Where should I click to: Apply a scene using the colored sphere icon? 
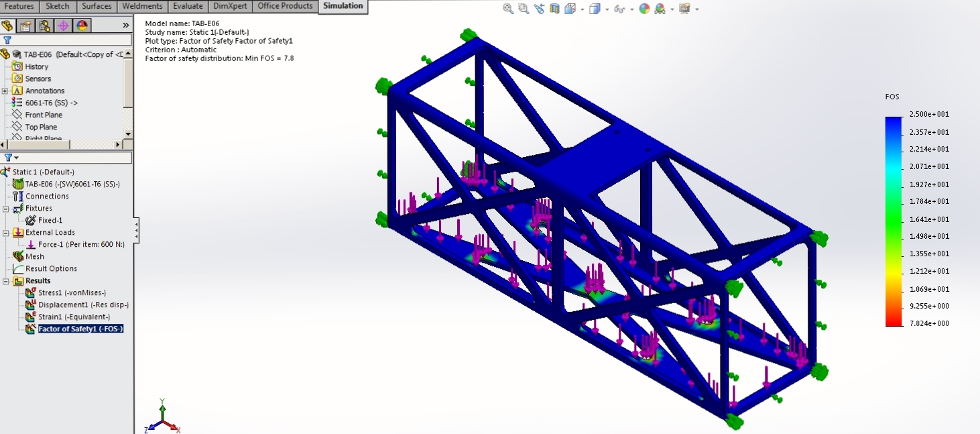click(x=646, y=9)
